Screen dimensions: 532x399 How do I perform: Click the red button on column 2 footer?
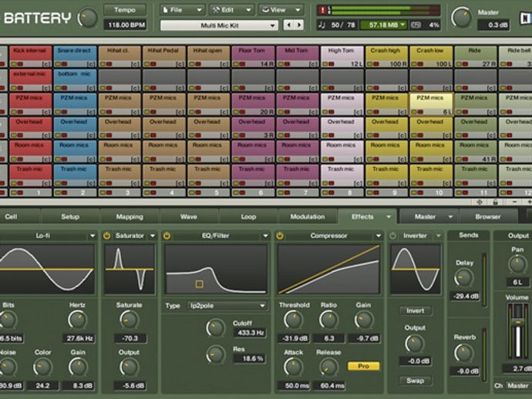tap(65, 193)
